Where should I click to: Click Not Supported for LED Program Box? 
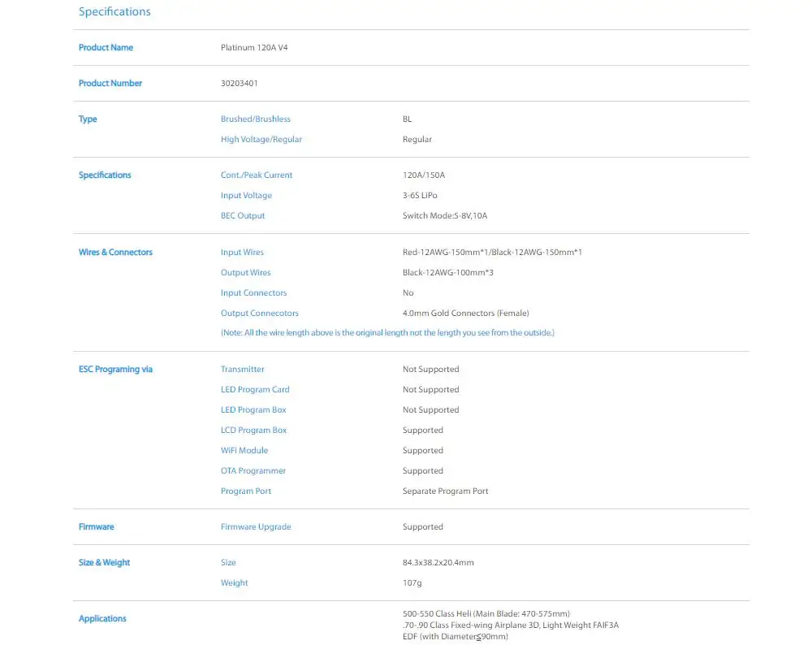tap(431, 409)
